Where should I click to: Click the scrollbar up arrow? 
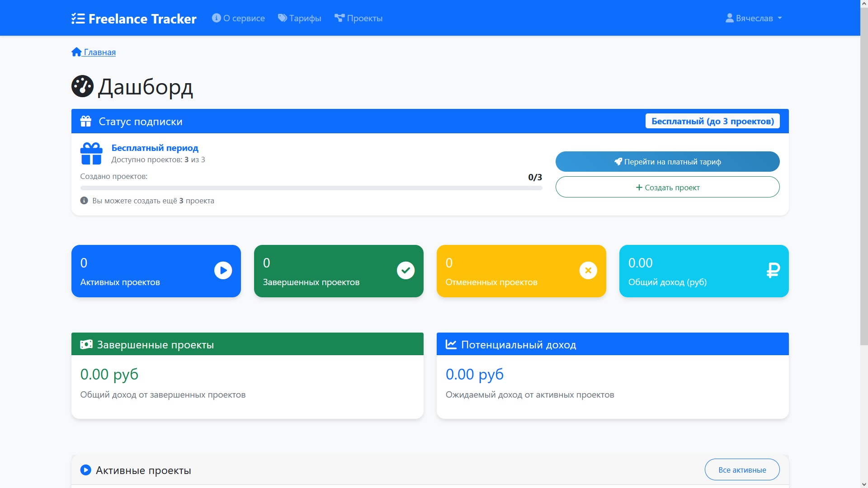864,4
